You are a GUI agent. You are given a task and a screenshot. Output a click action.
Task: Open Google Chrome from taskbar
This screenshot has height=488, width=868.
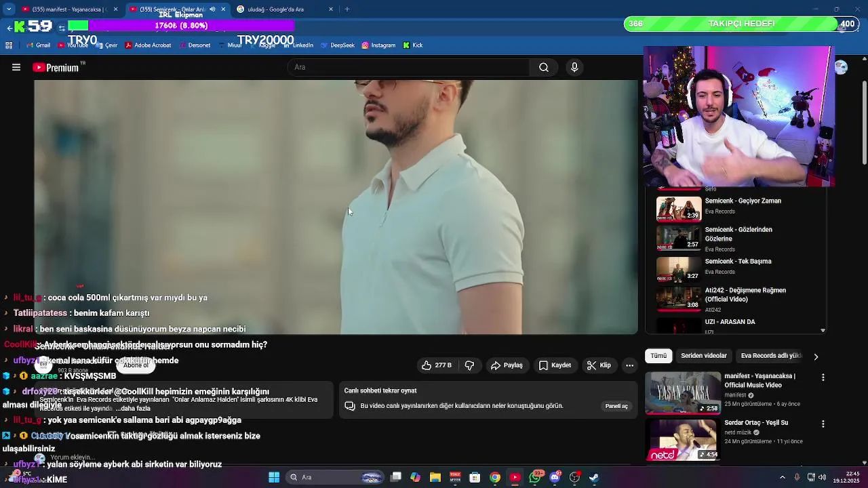[x=495, y=478]
